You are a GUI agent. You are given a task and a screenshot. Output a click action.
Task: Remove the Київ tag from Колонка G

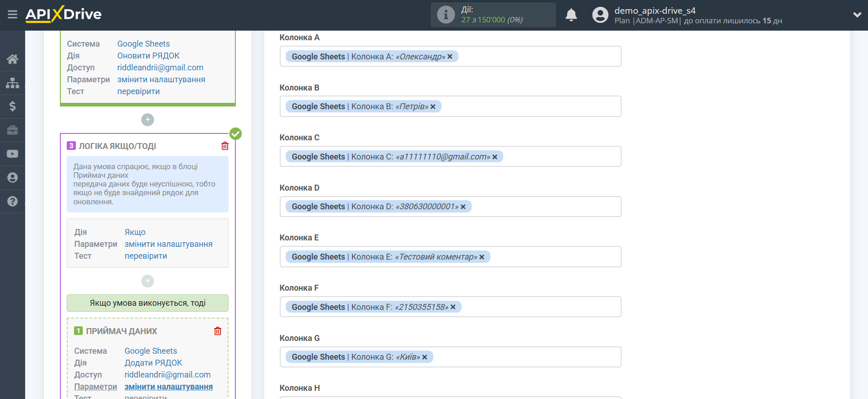point(425,357)
